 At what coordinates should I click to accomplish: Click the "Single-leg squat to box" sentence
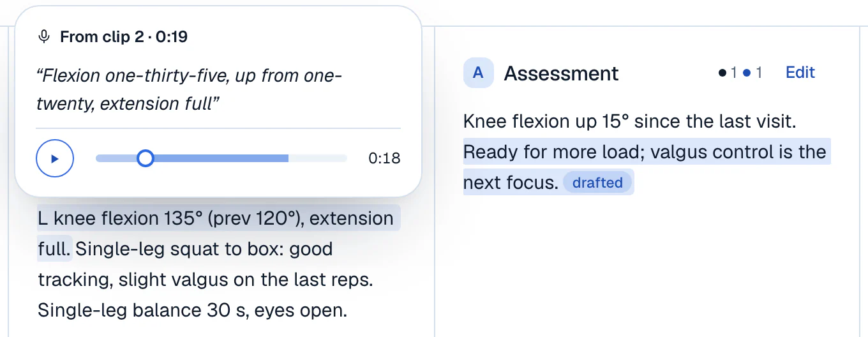click(185, 264)
